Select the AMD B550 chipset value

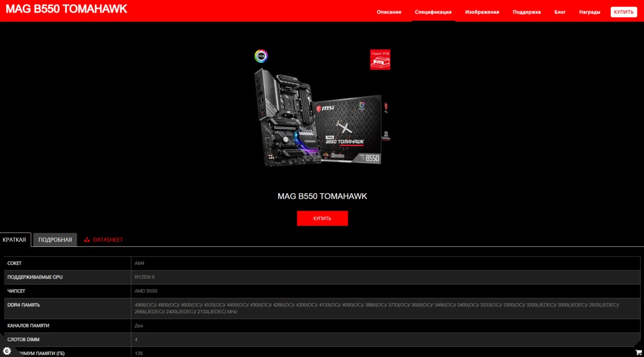146,291
